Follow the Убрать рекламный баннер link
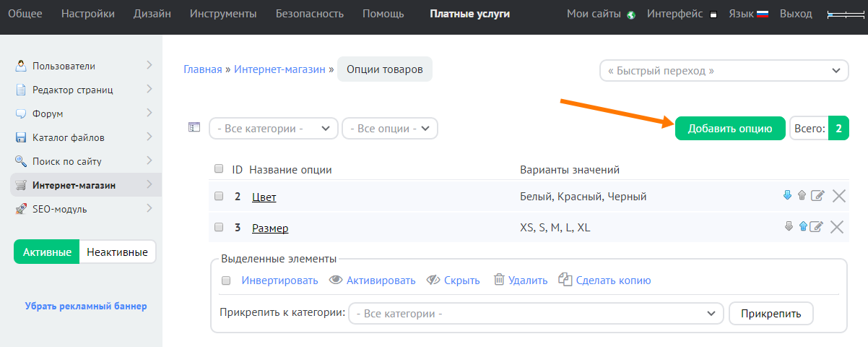The height and width of the screenshot is (347, 868). point(86,306)
